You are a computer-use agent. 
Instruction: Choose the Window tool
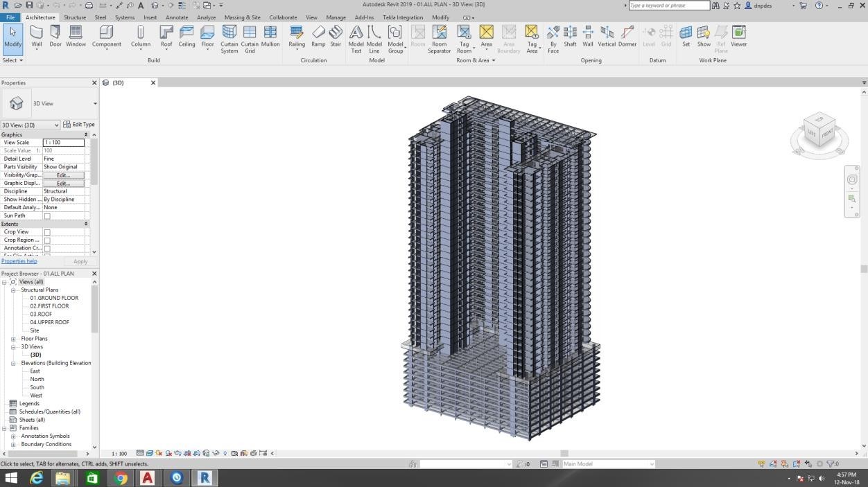(76, 36)
